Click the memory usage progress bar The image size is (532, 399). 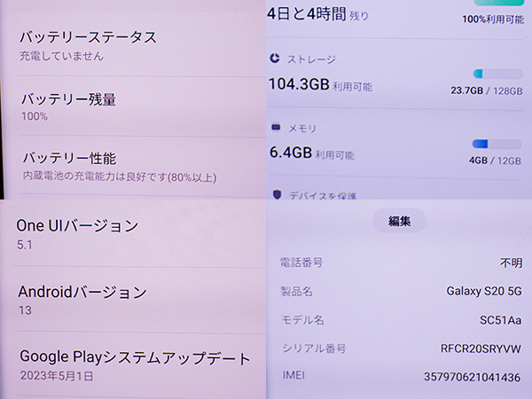(x=497, y=144)
